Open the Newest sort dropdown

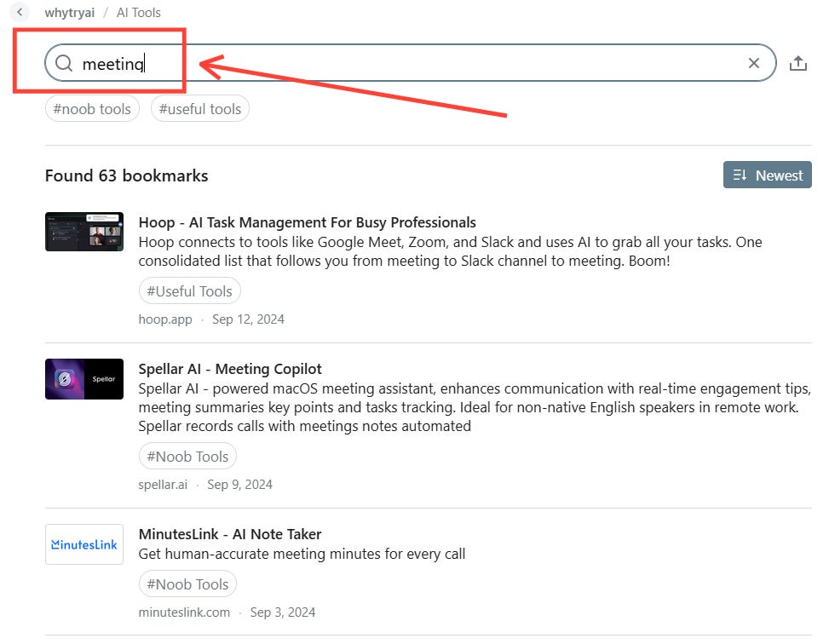(x=767, y=175)
